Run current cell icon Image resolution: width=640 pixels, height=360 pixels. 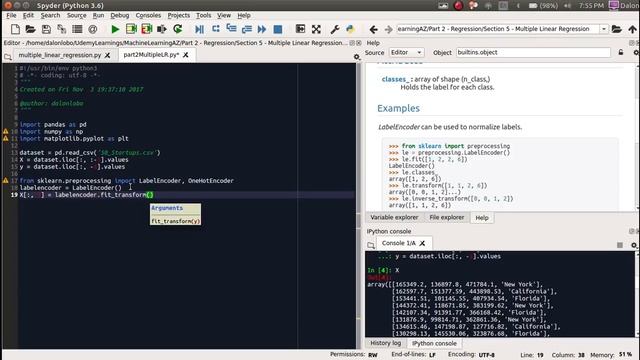coord(131,29)
